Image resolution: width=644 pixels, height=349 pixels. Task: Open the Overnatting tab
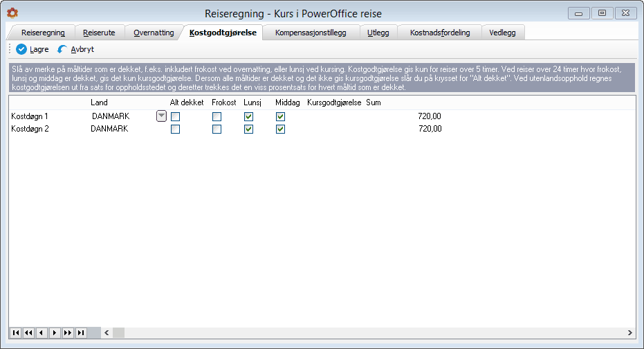tap(154, 33)
